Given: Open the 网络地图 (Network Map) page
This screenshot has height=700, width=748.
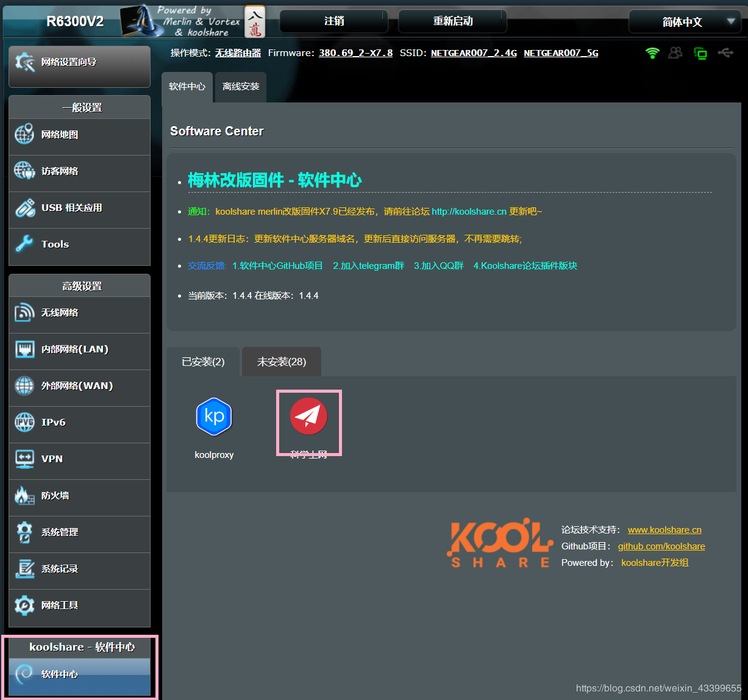Looking at the screenshot, I should click(62, 137).
